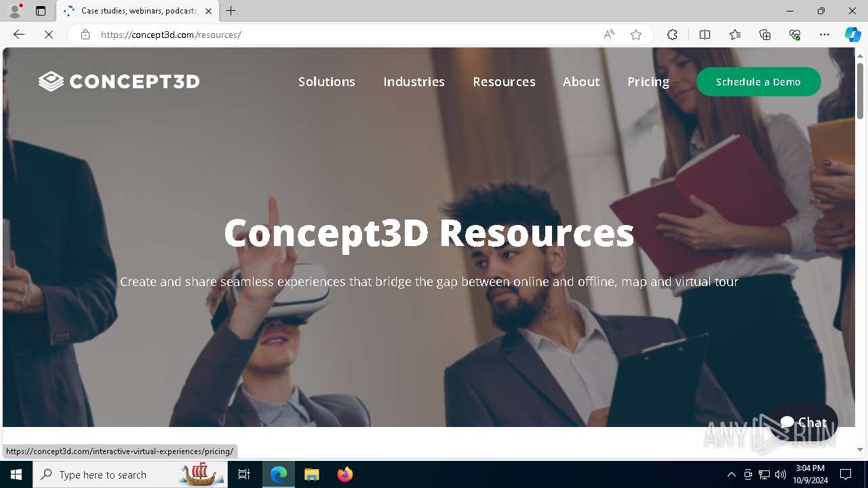Open Browser essentials
This screenshot has height=488, width=868.
point(795,35)
